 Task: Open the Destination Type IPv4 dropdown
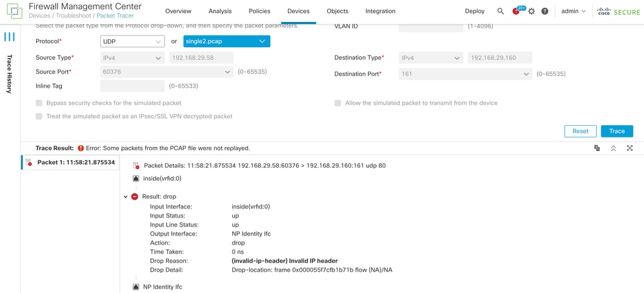[x=431, y=58]
